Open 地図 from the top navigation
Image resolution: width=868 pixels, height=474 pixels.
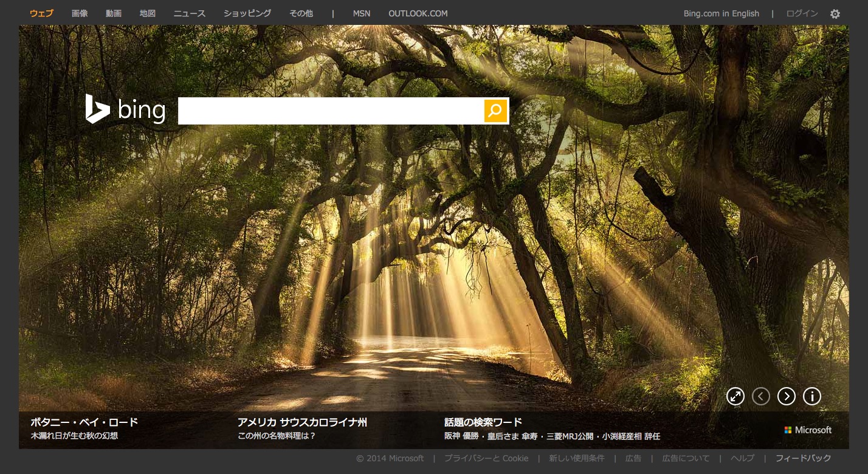click(148, 13)
